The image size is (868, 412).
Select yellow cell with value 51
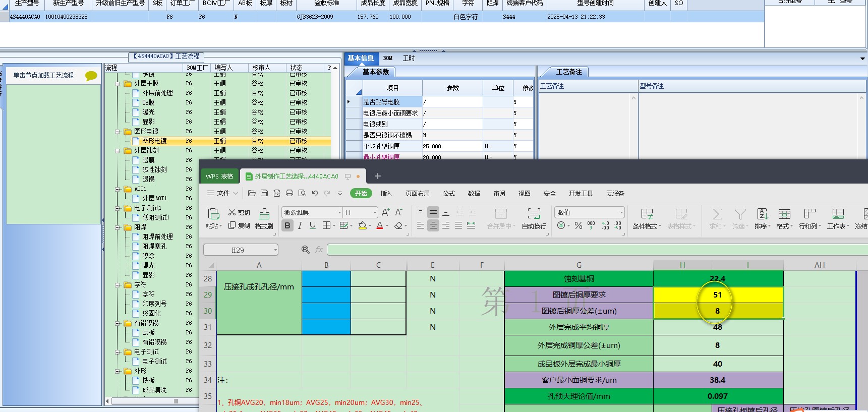tap(718, 295)
